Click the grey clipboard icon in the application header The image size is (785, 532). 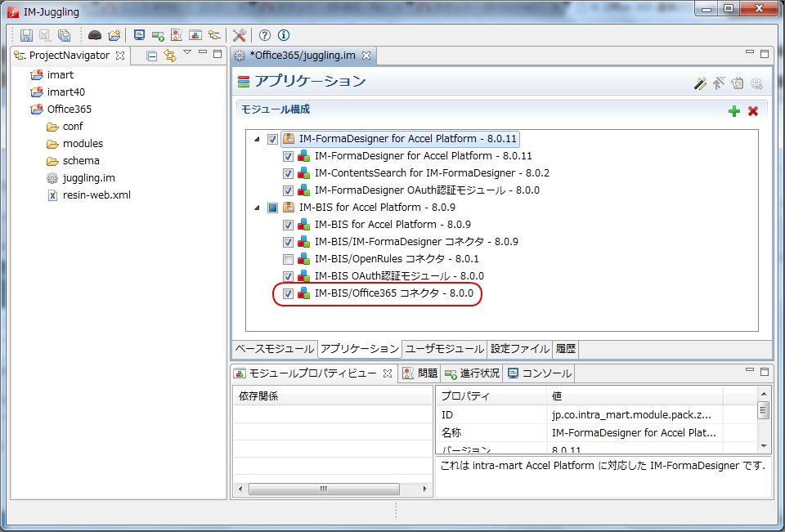pos(738,83)
